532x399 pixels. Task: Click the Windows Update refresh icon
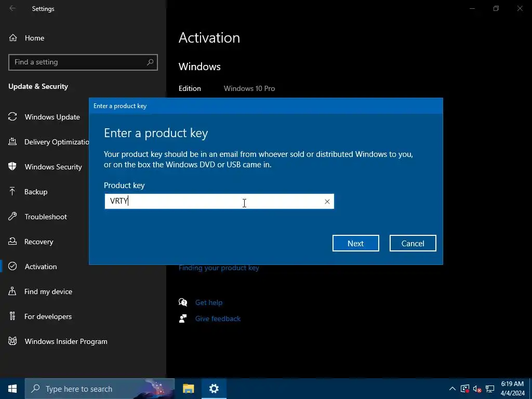pyautogui.click(x=12, y=117)
